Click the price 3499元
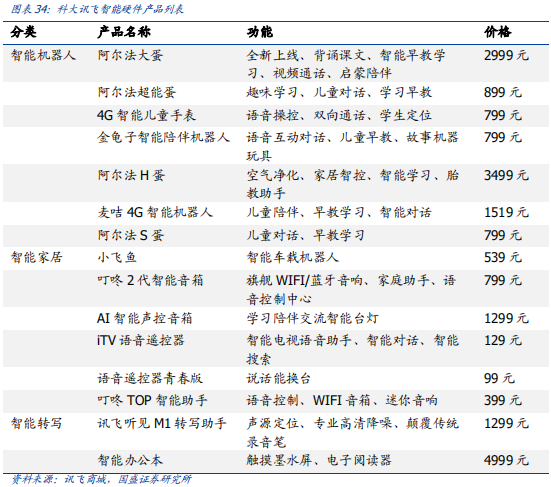This screenshot has width=551, height=487. [506, 175]
